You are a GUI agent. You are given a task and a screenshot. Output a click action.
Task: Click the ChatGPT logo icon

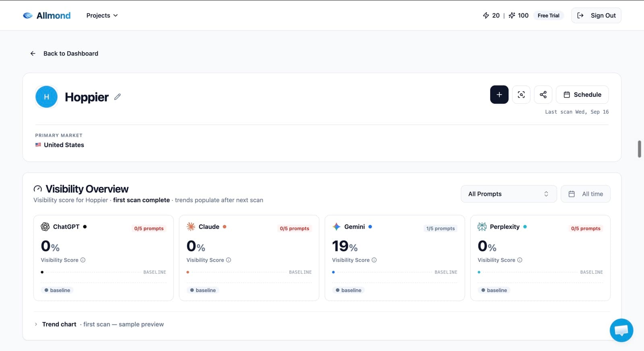45,227
